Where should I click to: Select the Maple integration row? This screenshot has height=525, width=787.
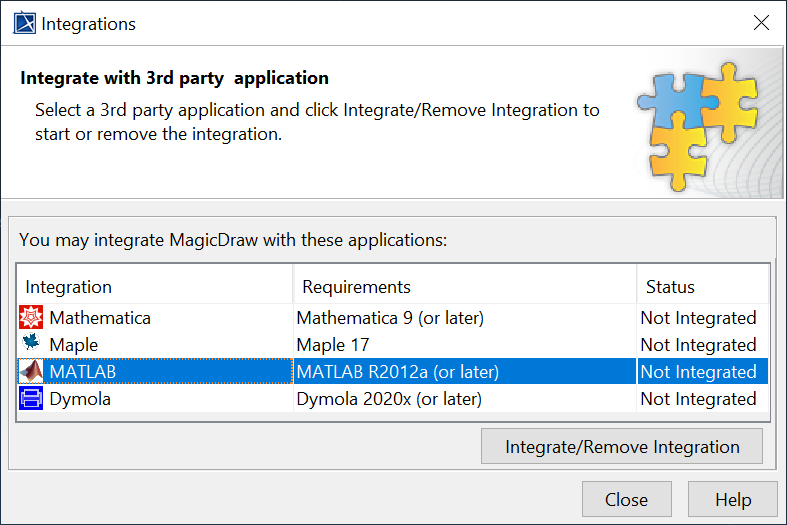click(x=74, y=345)
